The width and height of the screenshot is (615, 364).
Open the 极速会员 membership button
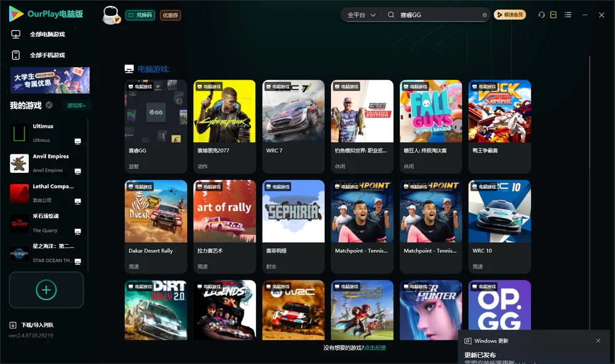(x=509, y=15)
